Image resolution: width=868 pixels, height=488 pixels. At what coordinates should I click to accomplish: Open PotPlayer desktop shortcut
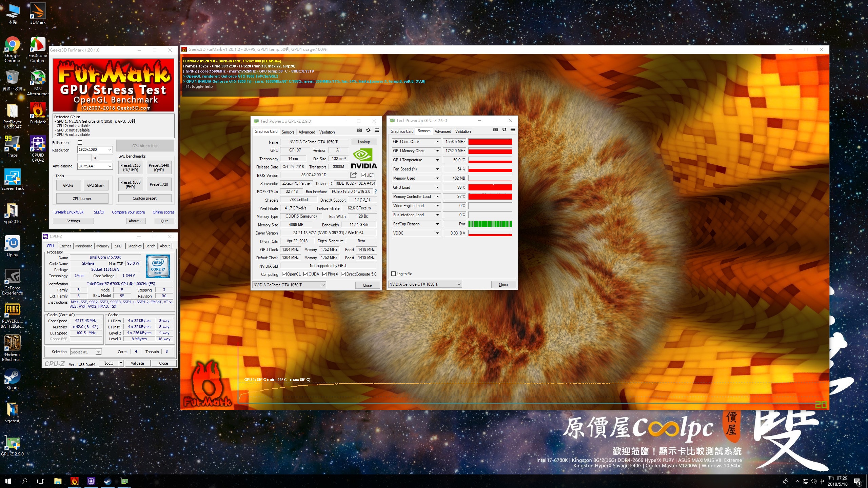[x=12, y=116]
